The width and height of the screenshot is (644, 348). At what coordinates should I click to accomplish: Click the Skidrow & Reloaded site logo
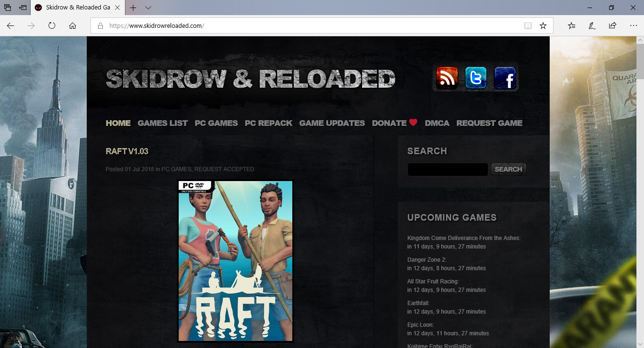point(250,79)
